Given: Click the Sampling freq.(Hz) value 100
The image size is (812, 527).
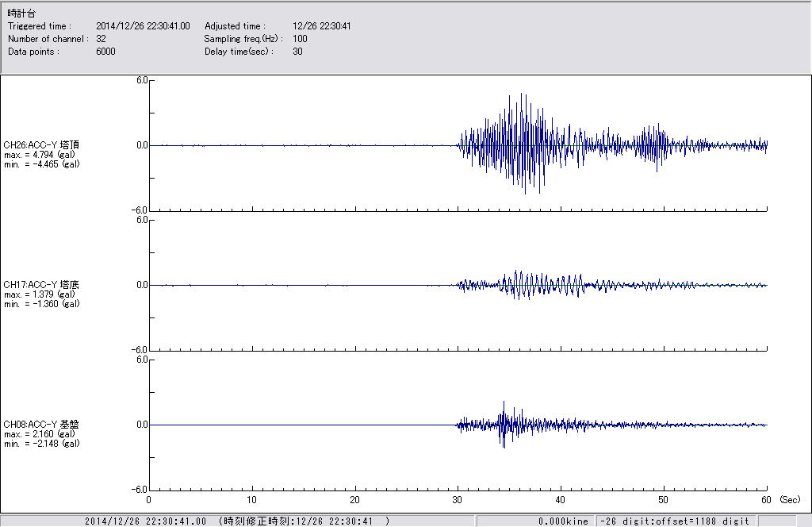Looking at the screenshot, I should [301, 39].
